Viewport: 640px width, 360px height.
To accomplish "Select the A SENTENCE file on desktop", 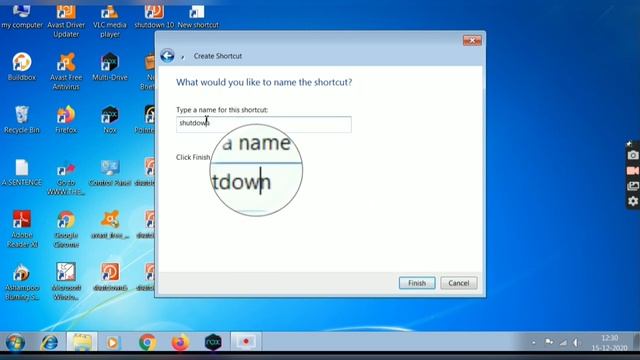I will 22,172.
